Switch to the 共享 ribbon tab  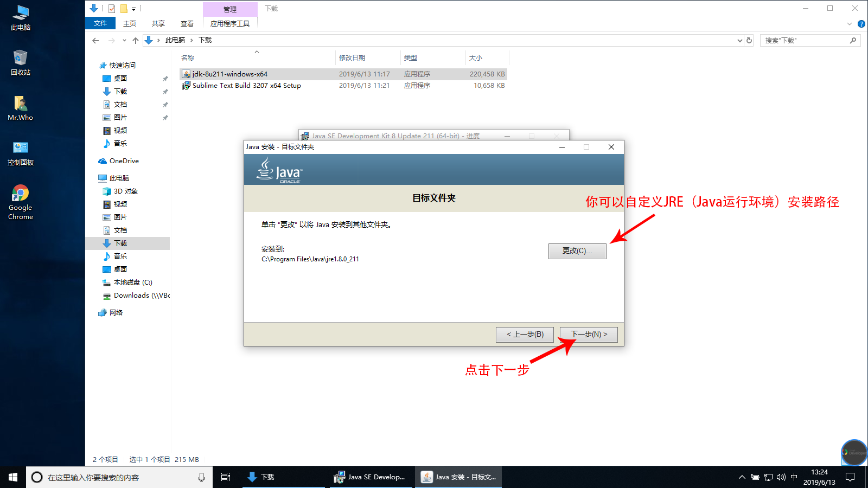pos(158,23)
